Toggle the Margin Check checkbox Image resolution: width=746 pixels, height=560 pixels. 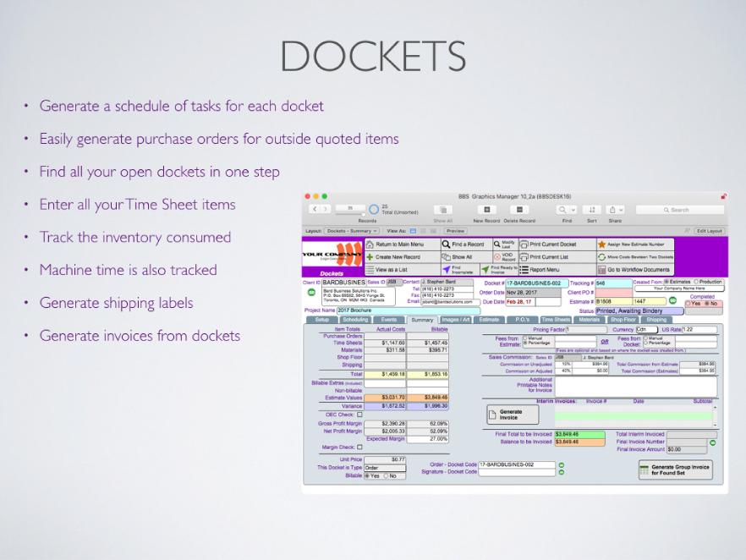359,447
